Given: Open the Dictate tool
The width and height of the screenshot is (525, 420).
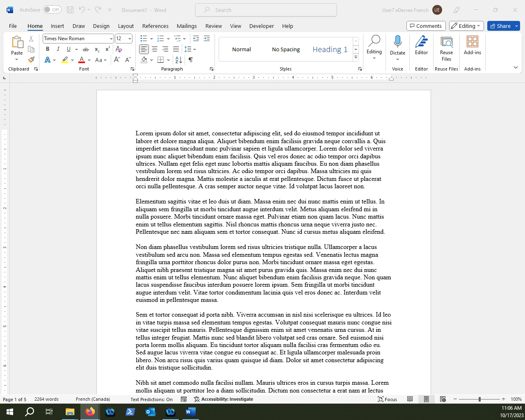Looking at the screenshot, I should click(397, 45).
